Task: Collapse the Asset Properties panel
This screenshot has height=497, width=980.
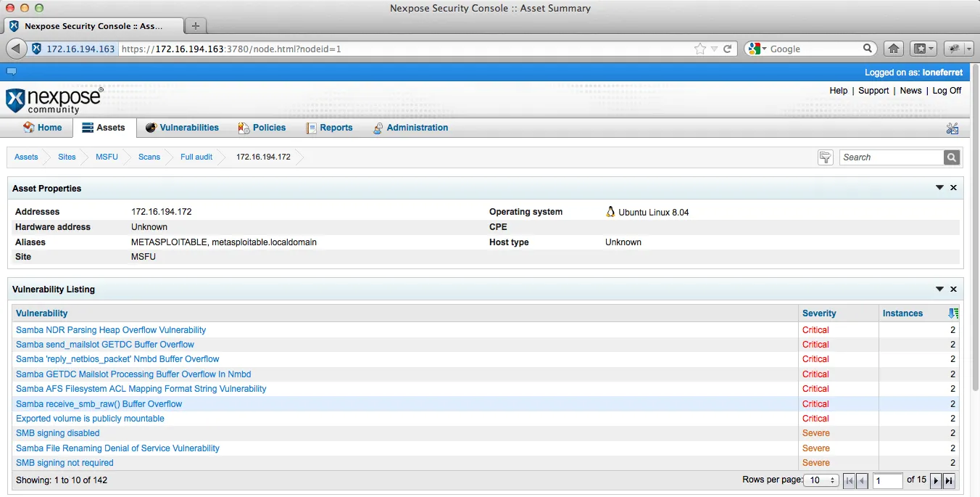Action: 939,187
